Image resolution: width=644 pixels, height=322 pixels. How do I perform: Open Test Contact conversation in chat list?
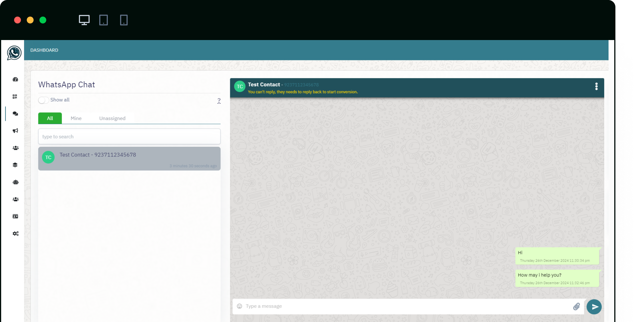tap(129, 159)
